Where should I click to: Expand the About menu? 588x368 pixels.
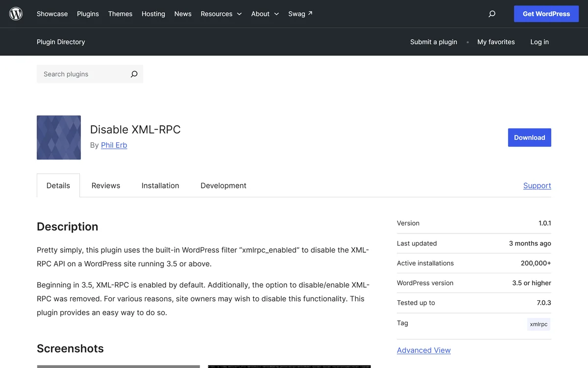click(265, 14)
